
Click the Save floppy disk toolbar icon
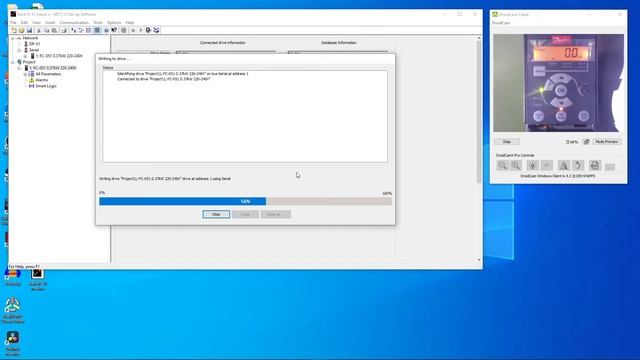[29, 30]
